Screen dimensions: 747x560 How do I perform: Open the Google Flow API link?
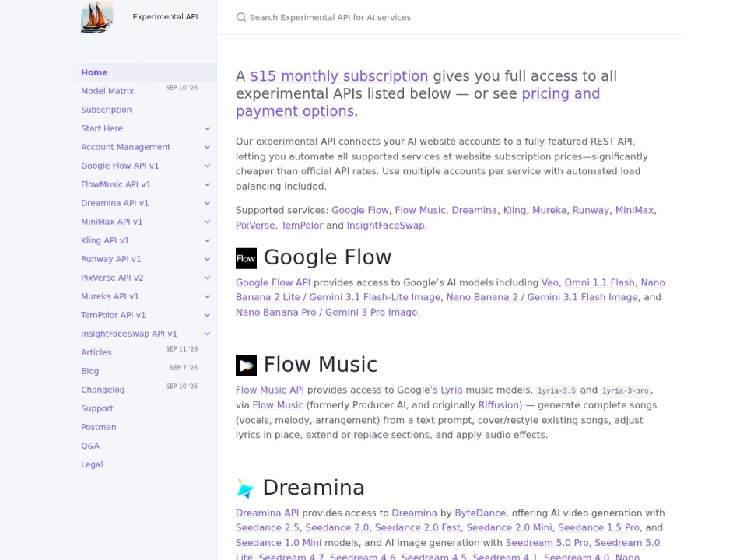click(x=273, y=283)
